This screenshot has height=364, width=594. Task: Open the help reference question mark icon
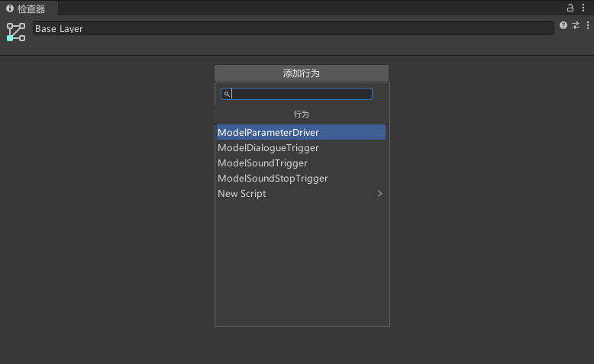[x=563, y=25]
